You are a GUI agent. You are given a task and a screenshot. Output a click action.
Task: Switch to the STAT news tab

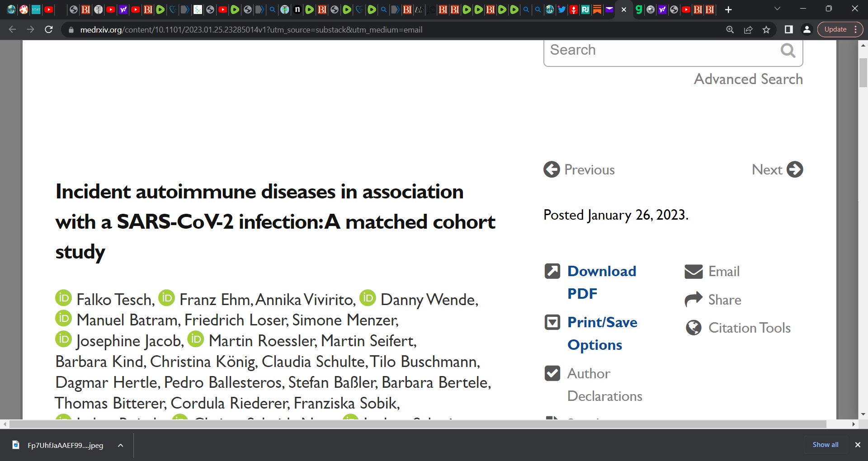[36, 9]
